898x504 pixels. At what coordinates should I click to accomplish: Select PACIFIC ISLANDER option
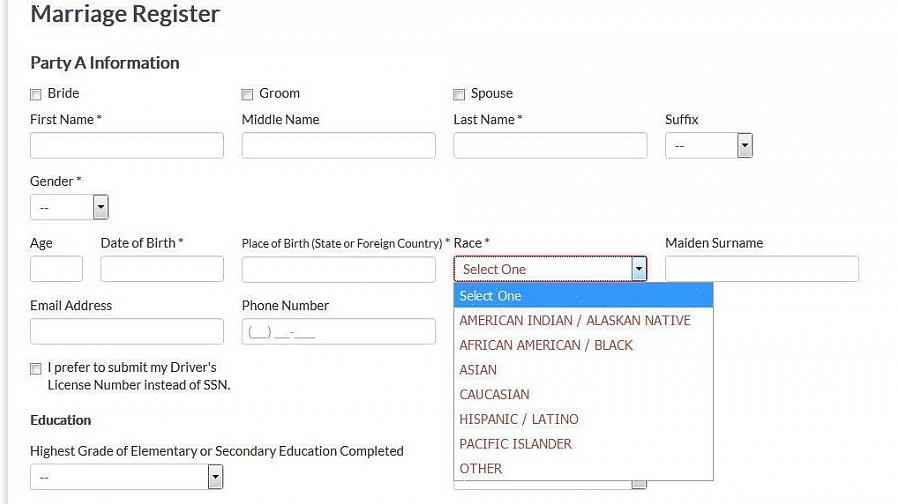pyautogui.click(x=515, y=444)
